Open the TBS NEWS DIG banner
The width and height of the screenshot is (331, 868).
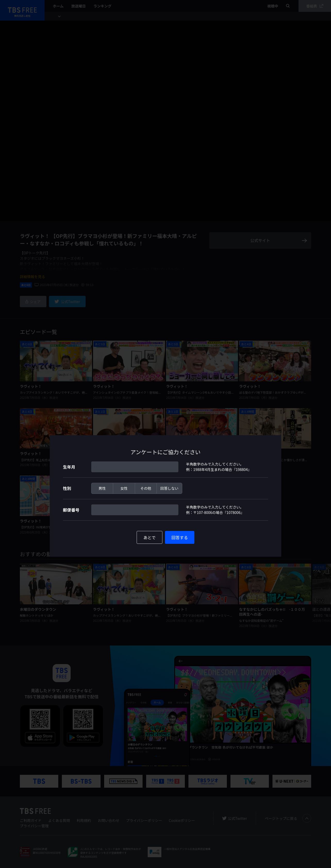(x=123, y=781)
